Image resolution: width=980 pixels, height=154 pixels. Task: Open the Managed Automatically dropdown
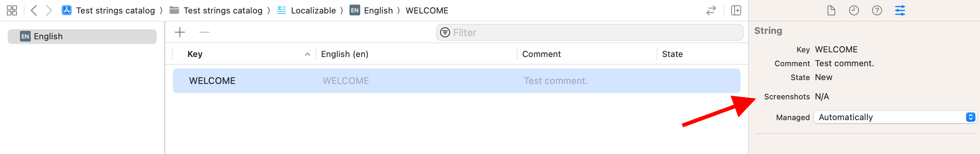(895, 117)
